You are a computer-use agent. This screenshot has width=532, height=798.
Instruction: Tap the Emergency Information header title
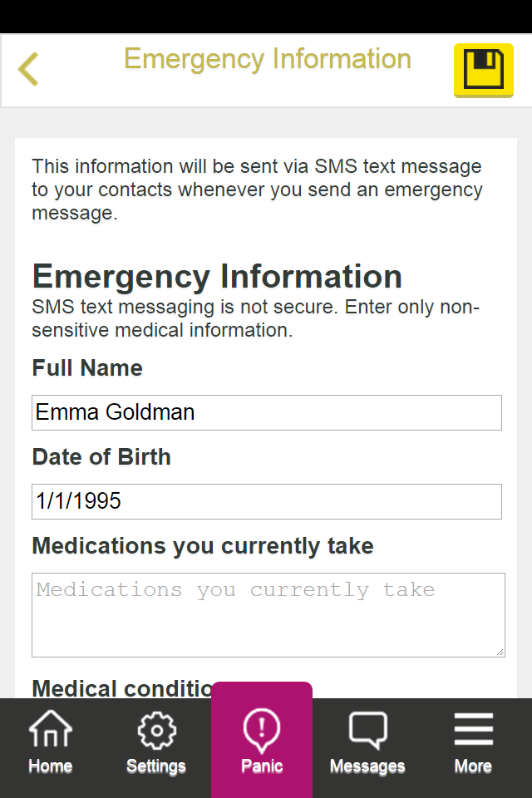point(267,60)
